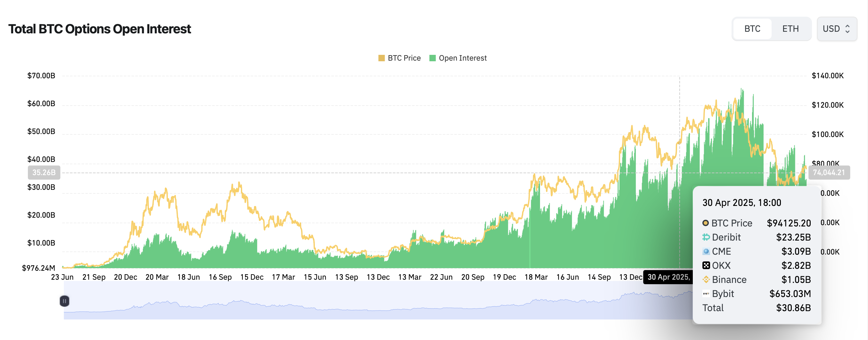Click the green Open Interest legend swatch
This screenshot has width=868, height=340.
click(x=433, y=58)
